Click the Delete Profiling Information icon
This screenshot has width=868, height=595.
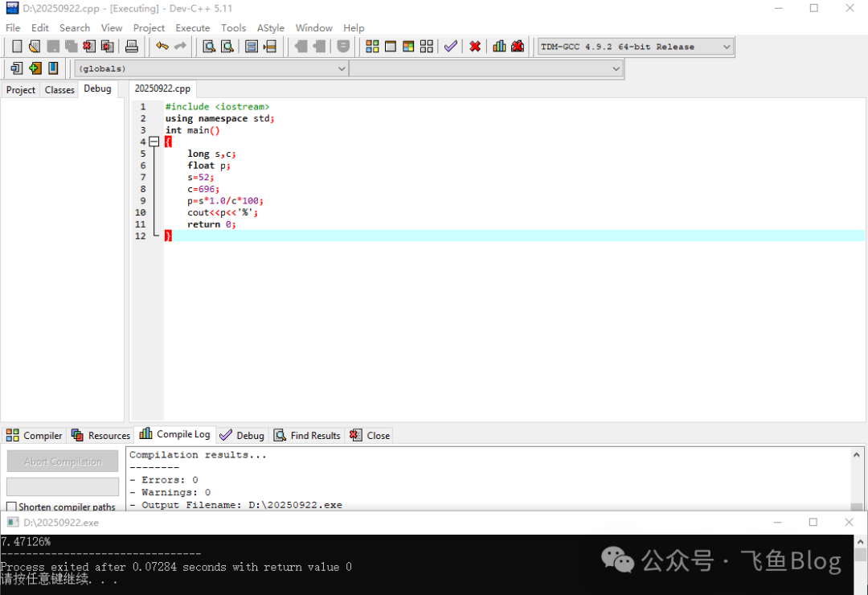point(518,47)
